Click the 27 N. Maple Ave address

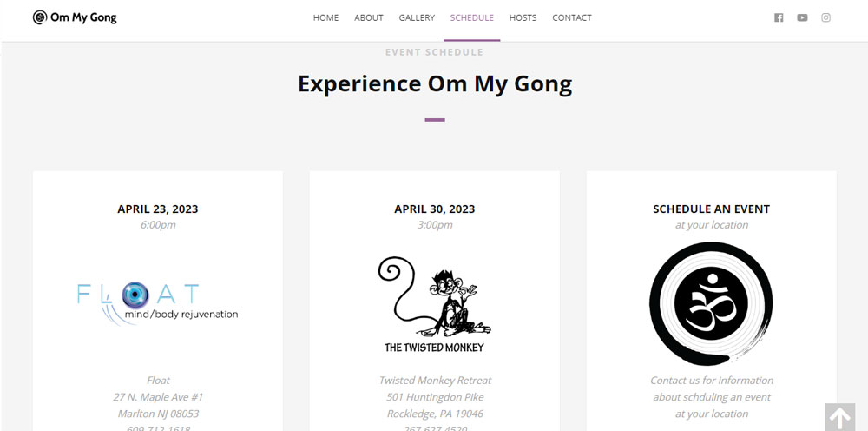pos(158,397)
